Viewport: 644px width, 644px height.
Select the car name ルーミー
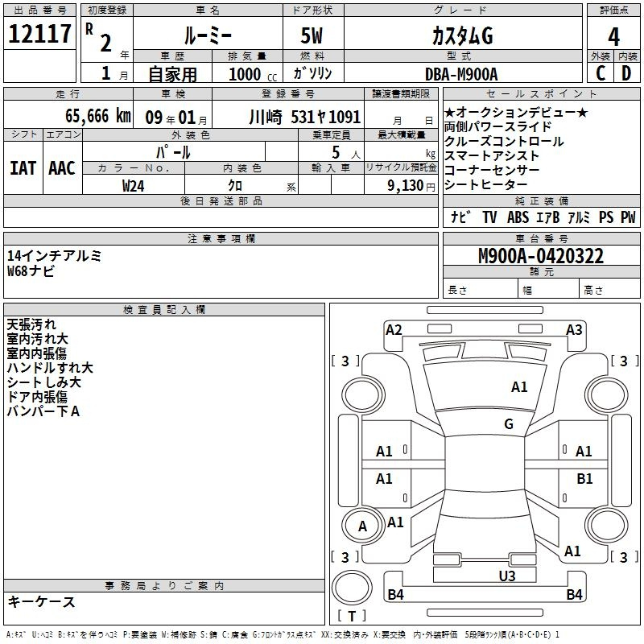pos(208,35)
